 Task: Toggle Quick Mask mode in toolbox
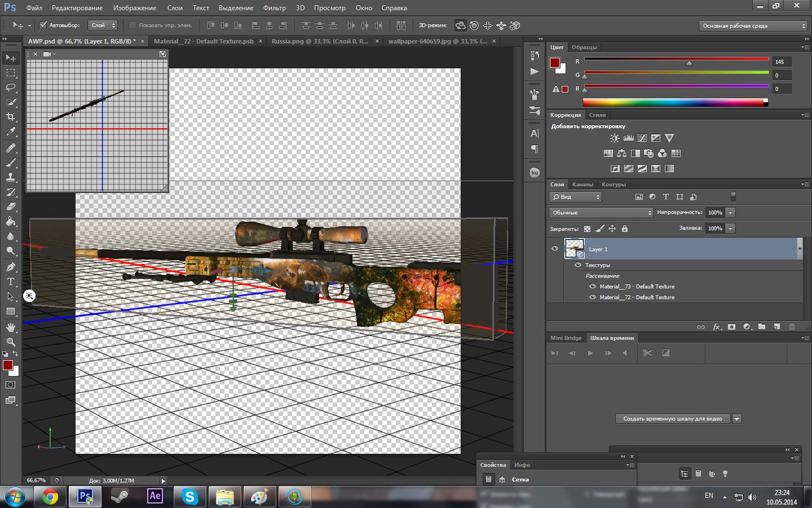[11, 385]
